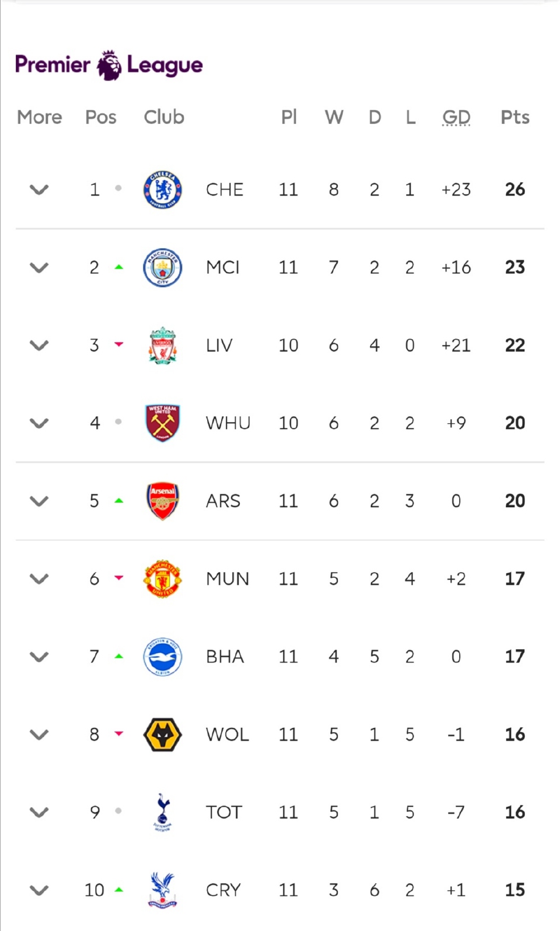
Task: Expand the Crystal Palace row chevron
Action: tap(39, 890)
